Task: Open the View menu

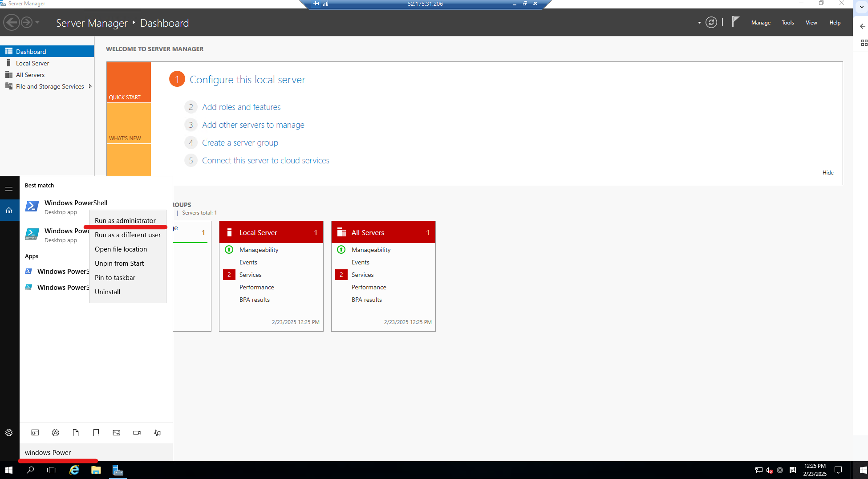Action: [x=811, y=23]
